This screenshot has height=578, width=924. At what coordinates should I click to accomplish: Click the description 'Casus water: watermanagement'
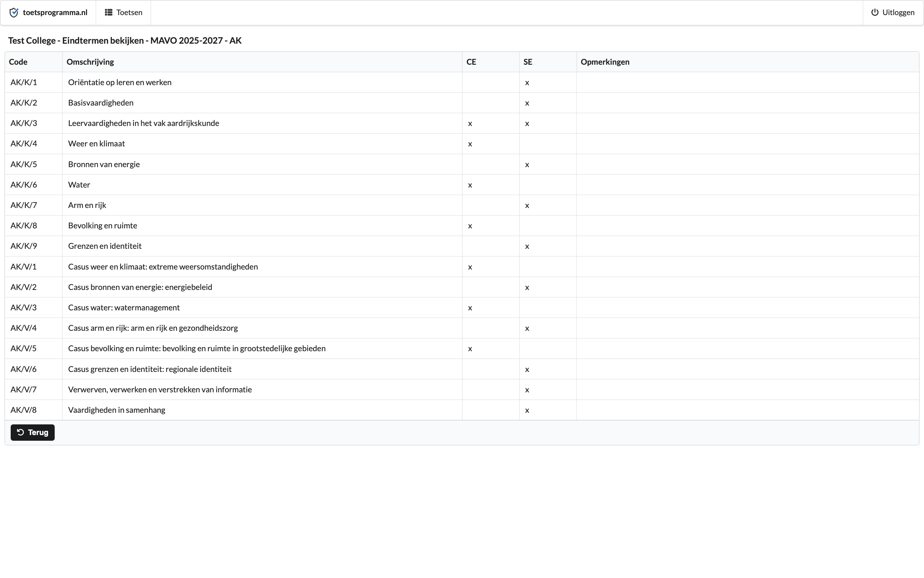coord(124,308)
